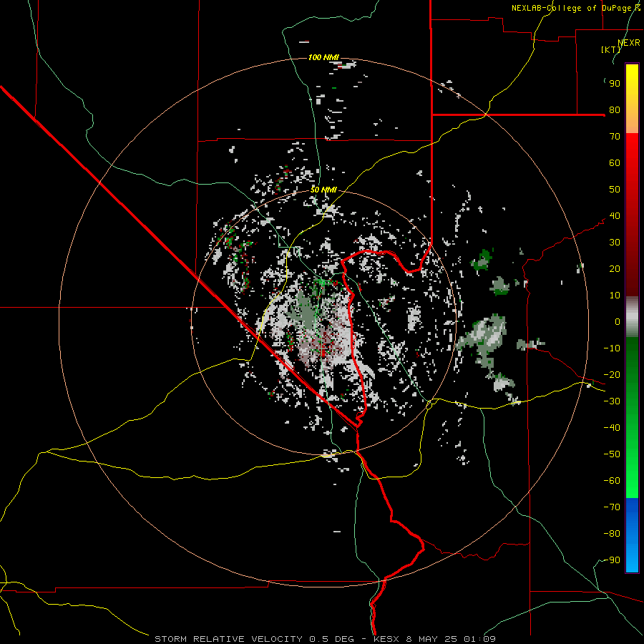Click the -80 value on velocity scale
This screenshot has width=644, height=644.
(612, 534)
